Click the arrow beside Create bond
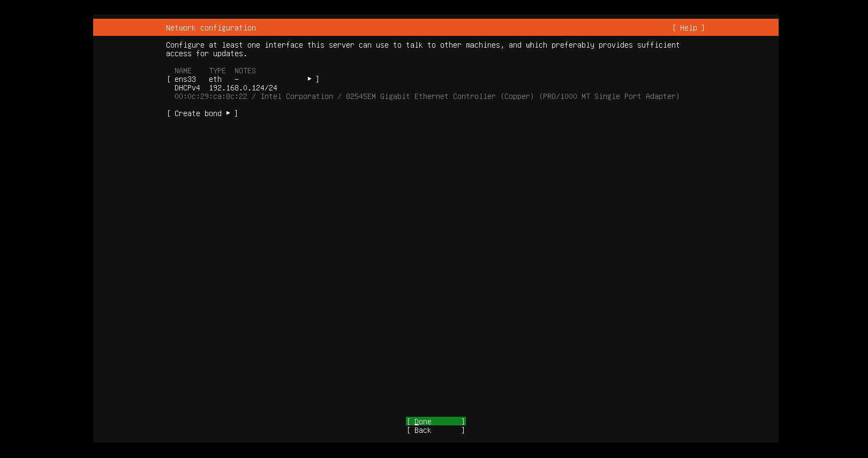Image resolution: width=868 pixels, height=458 pixels. click(228, 113)
